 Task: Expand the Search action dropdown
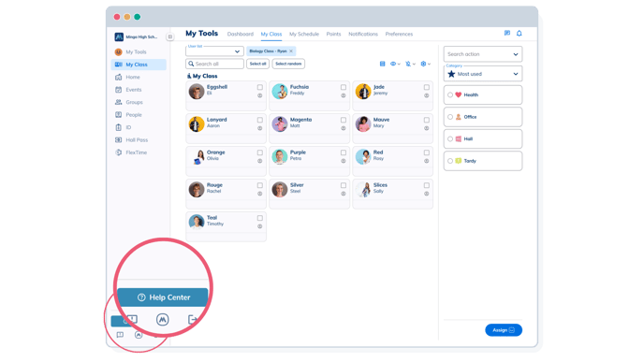coord(483,54)
